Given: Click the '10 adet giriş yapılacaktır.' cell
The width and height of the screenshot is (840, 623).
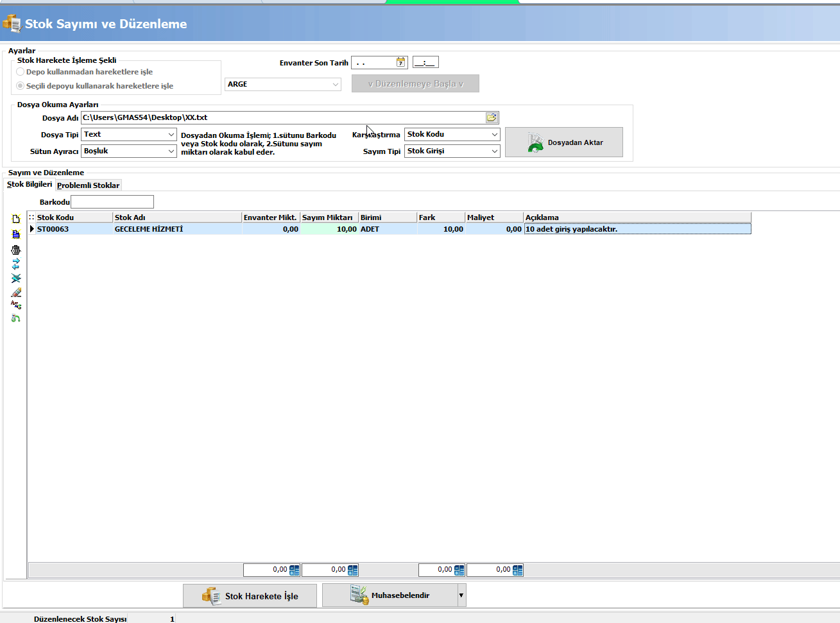Looking at the screenshot, I should click(x=637, y=229).
